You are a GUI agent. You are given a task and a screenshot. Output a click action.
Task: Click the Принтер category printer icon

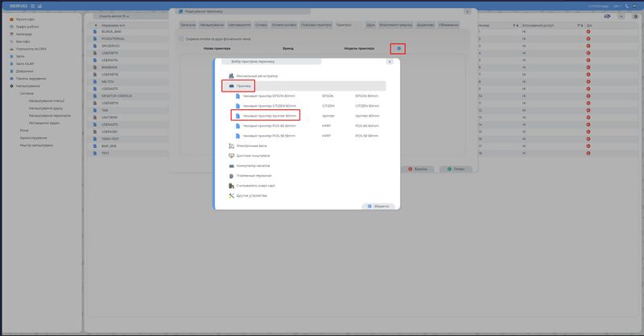point(231,85)
